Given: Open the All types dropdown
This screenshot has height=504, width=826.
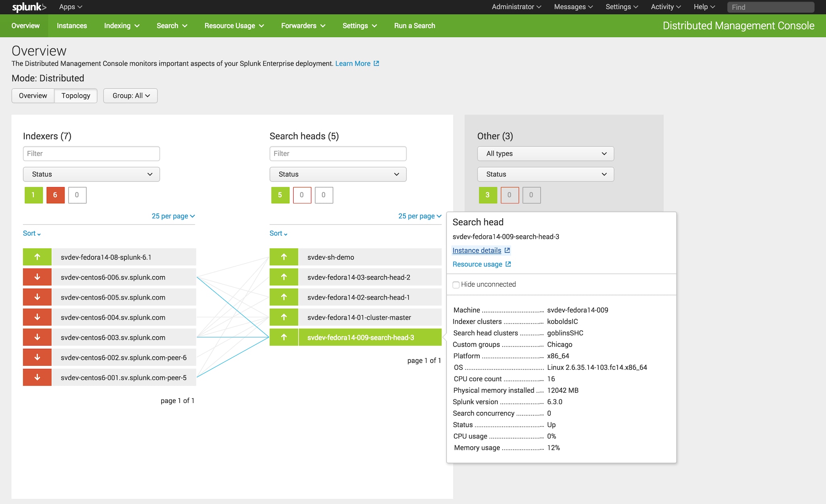Looking at the screenshot, I should (x=546, y=154).
